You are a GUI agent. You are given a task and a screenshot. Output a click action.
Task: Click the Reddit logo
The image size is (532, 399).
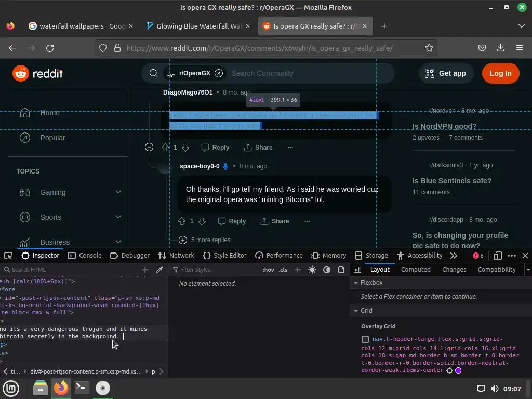[x=37, y=73]
